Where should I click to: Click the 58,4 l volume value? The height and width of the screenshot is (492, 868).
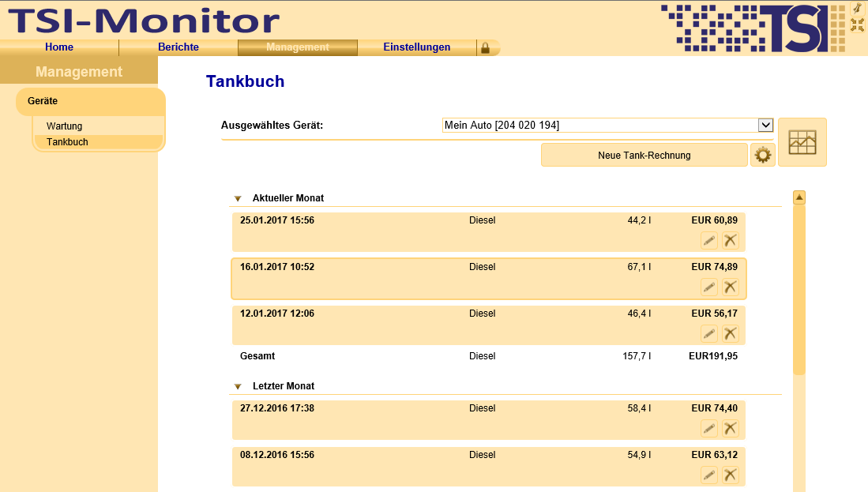click(x=639, y=408)
